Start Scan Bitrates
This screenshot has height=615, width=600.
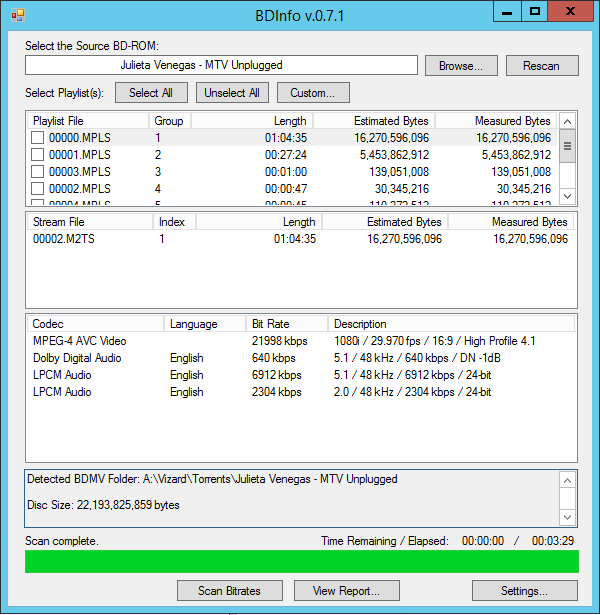229,591
